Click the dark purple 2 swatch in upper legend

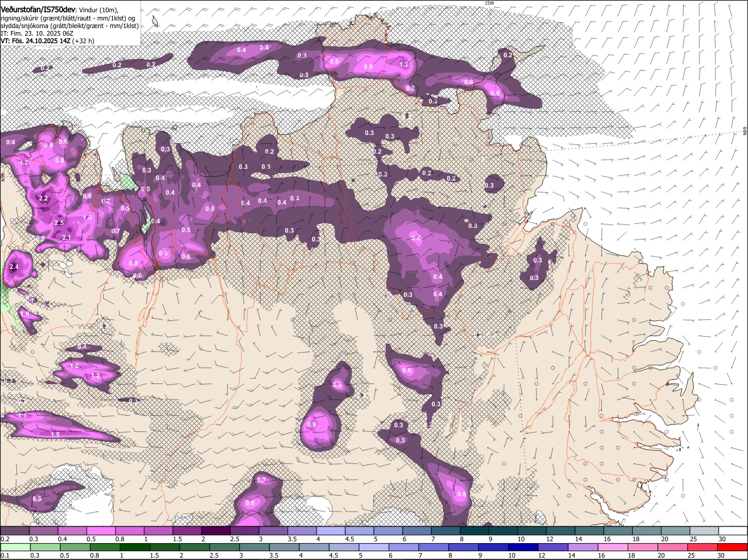tap(216, 531)
